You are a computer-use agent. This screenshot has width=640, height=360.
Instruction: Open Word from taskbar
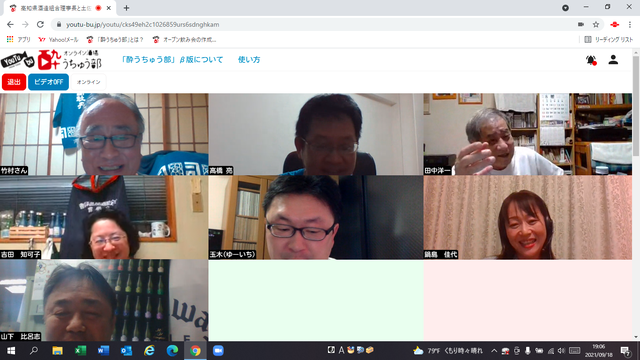tap(103, 351)
